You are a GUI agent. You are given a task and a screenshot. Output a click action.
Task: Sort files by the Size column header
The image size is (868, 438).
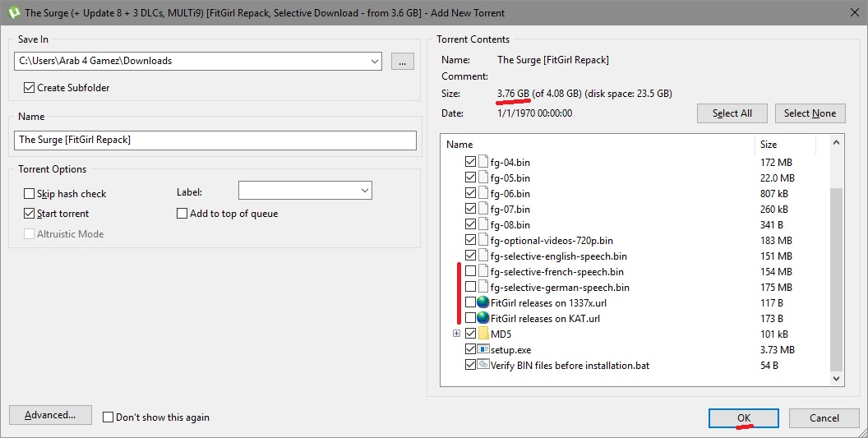pyautogui.click(x=785, y=145)
